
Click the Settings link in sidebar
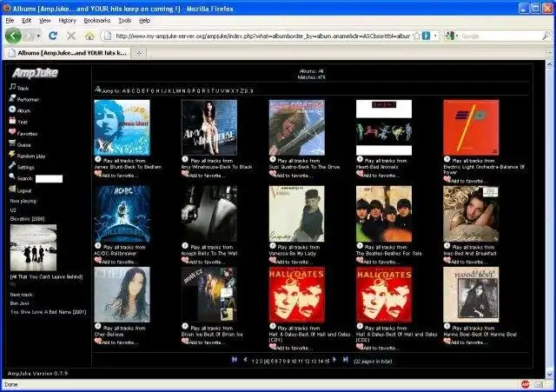point(25,168)
